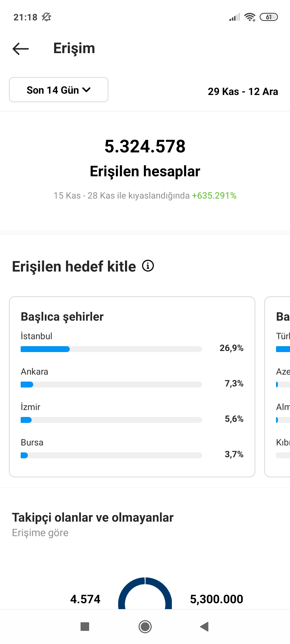Tap the İzmir 5,6% percentage
The image size is (290, 644).
(234, 419)
